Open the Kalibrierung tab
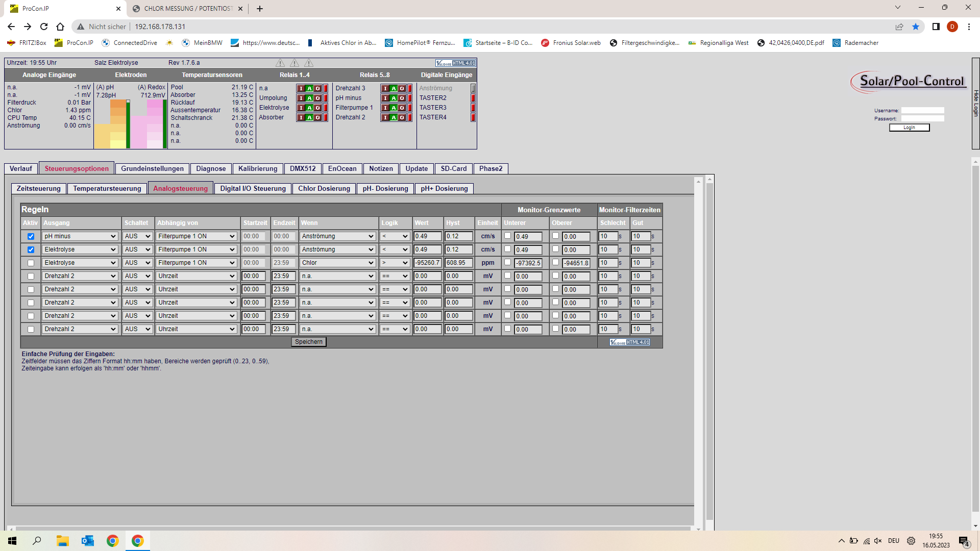Viewport: 980px width, 551px height. coord(258,169)
